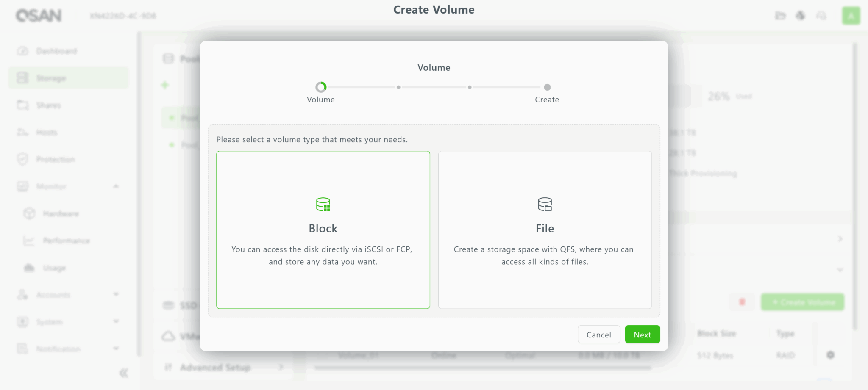Click the File storage icon
The image size is (868, 390).
(x=545, y=205)
